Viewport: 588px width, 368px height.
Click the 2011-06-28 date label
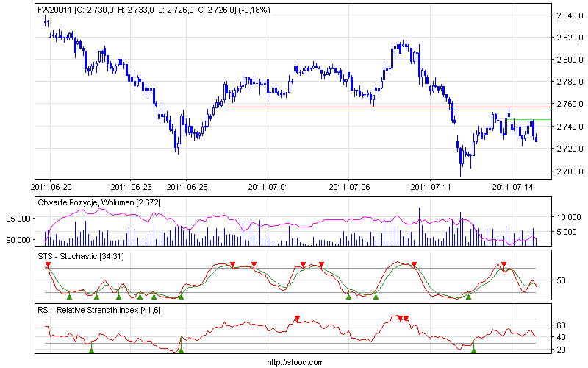pyautogui.click(x=187, y=187)
